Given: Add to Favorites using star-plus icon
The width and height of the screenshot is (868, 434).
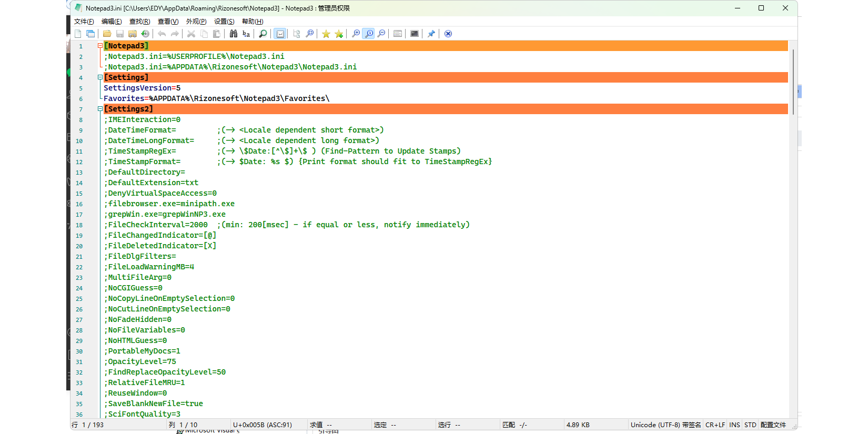Looking at the screenshot, I should [x=339, y=34].
